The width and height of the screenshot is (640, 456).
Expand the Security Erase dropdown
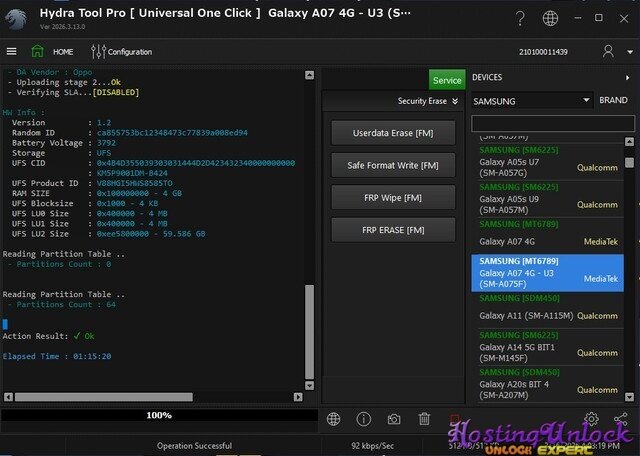[x=428, y=101]
